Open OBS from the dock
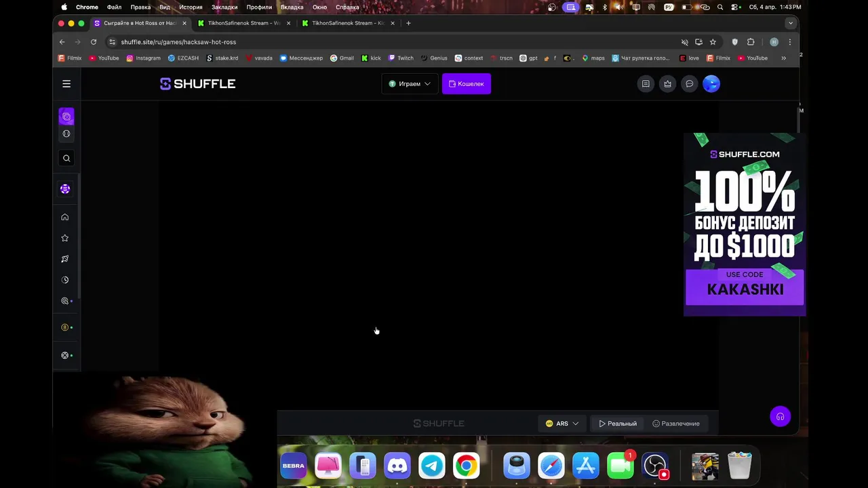The width and height of the screenshot is (868, 488). (x=655, y=466)
